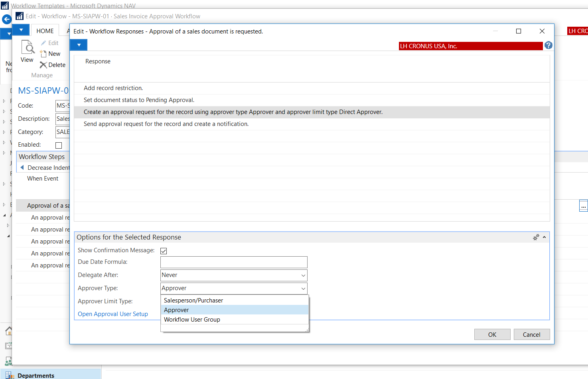
Task: Toggle the Enabled checkbox for workflow
Action: pos(59,145)
